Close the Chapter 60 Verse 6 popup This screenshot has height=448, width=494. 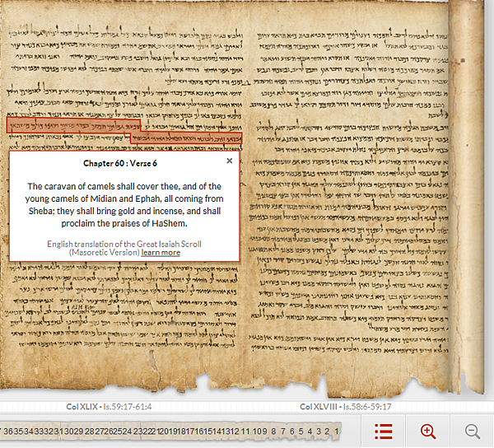point(230,161)
